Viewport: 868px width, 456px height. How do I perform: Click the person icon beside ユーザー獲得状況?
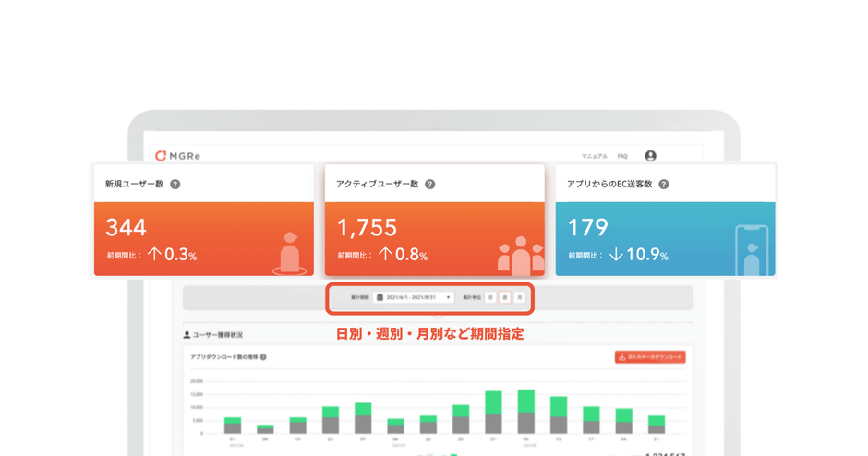(x=187, y=334)
